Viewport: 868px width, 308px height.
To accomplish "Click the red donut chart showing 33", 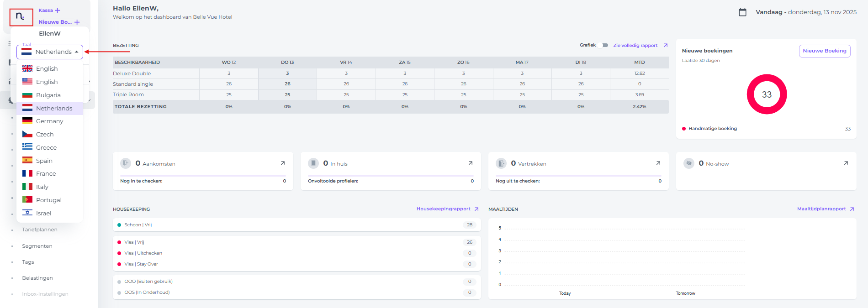I will 767,94.
